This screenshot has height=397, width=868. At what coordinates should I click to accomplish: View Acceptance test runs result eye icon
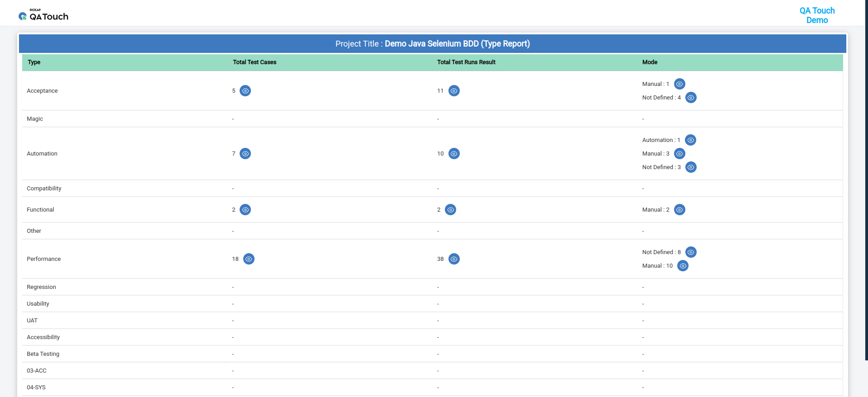point(454,91)
